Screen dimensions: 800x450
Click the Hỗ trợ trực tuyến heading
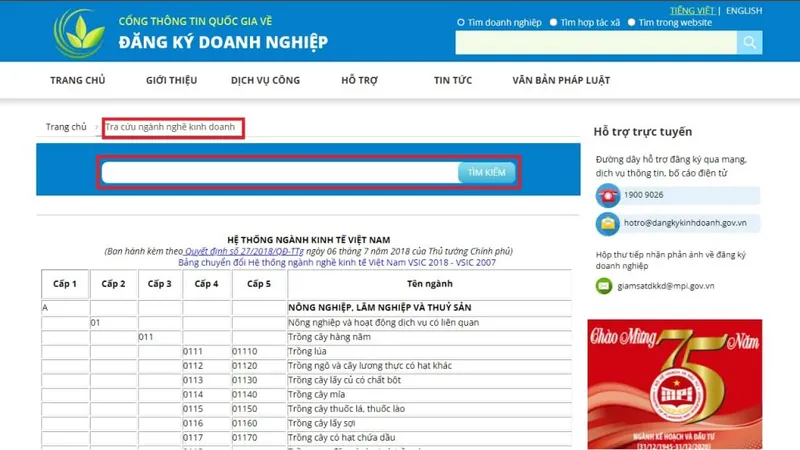(x=643, y=132)
